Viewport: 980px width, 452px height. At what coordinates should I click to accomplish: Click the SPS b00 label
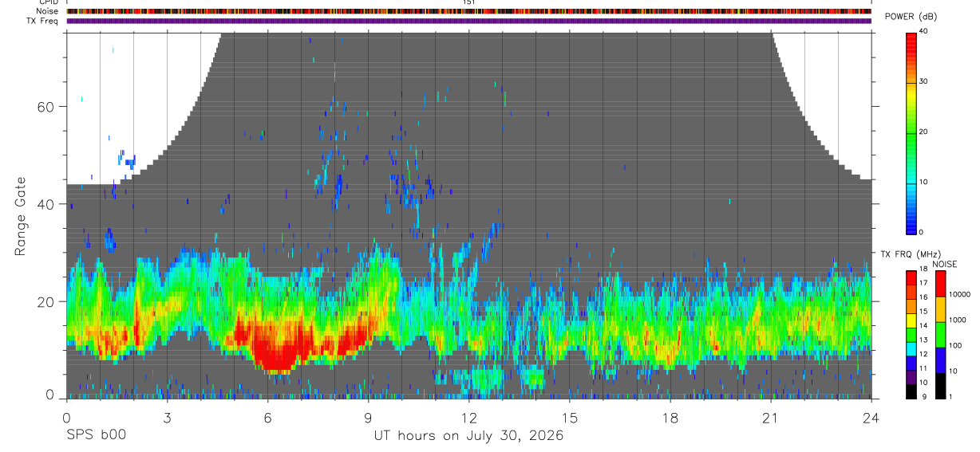coord(96,435)
